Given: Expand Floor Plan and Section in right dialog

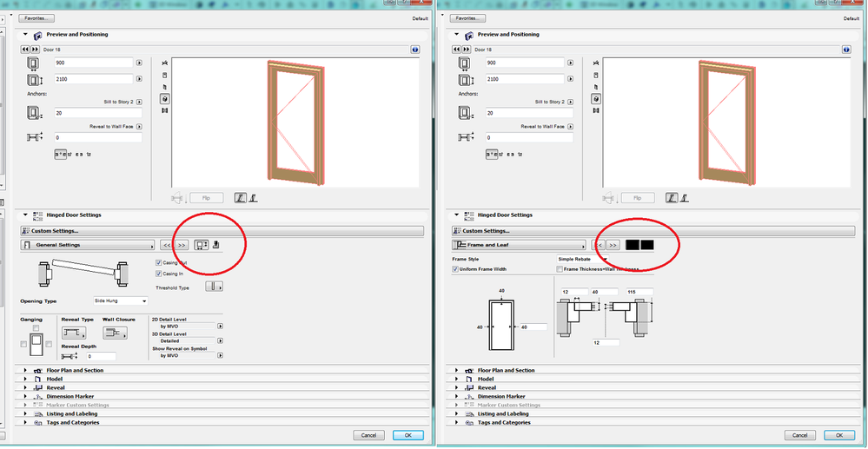Looking at the screenshot, I should click(456, 370).
